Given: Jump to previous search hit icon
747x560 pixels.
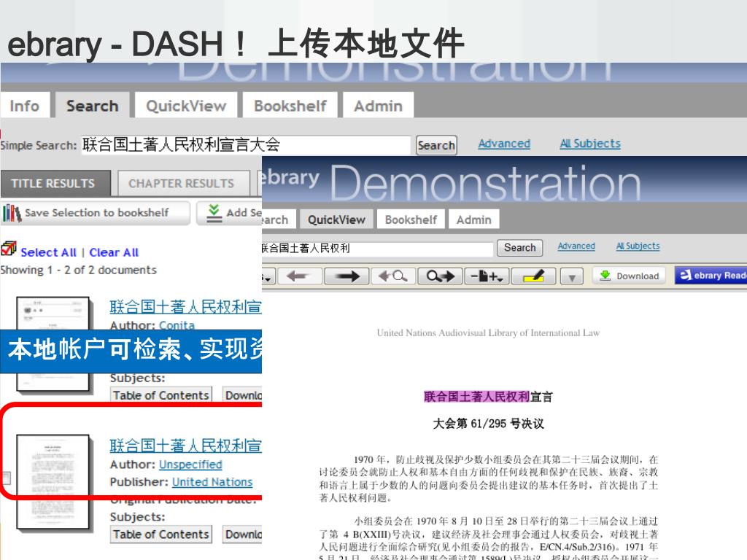Looking at the screenshot, I should click(393, 276).
